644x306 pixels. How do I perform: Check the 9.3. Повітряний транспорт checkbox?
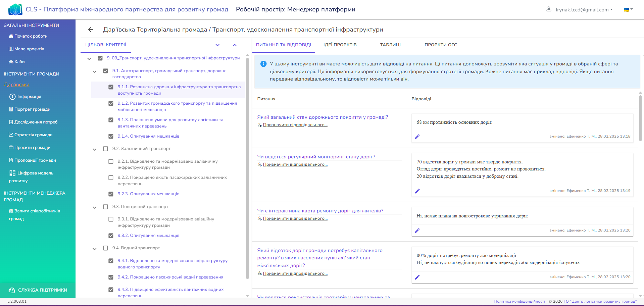(105, 207)
